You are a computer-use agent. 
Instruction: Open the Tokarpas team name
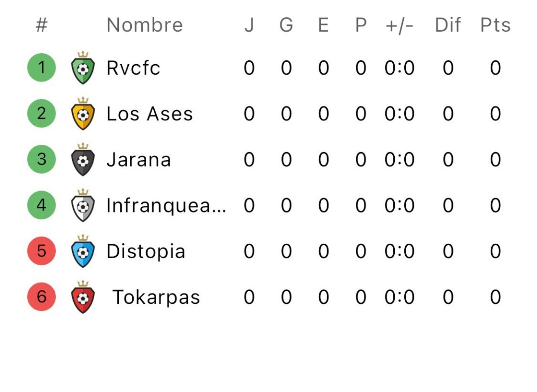point(156,297)
